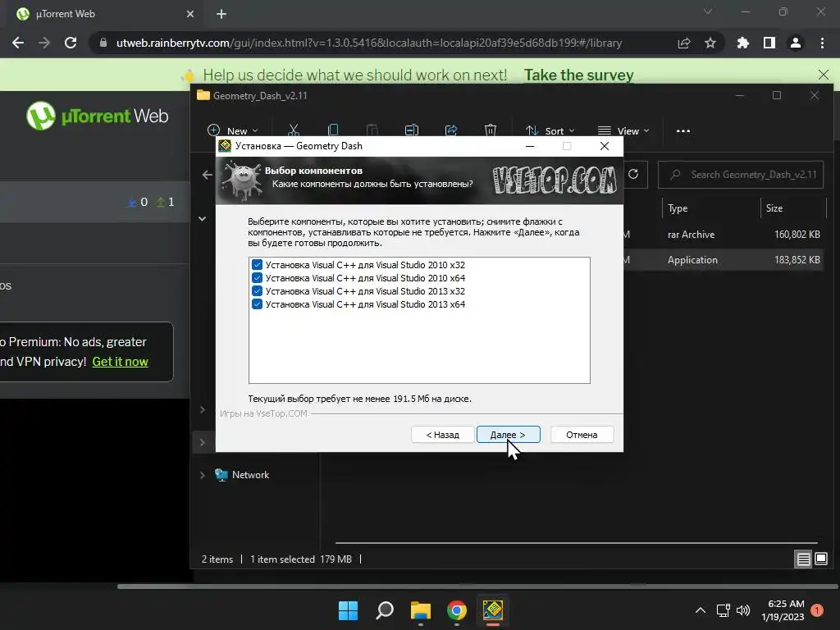Screen dimensions: 840x630
Task: Open the Sort dropdown in Explorer
Action: pos(550,130)
